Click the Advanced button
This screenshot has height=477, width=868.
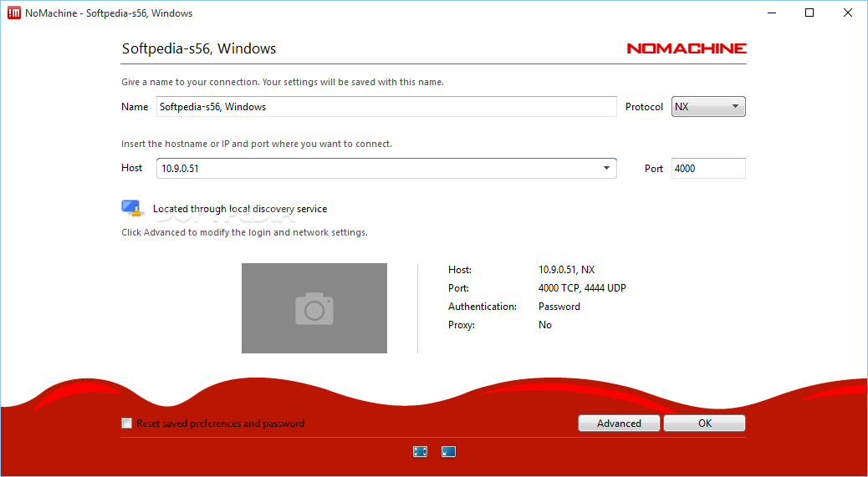tap(619, 424)
